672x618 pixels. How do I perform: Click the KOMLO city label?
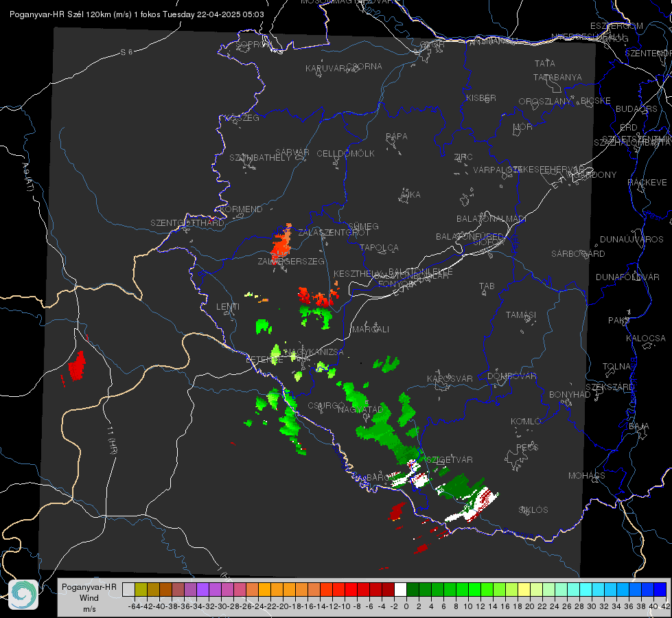tap(525, 422)
